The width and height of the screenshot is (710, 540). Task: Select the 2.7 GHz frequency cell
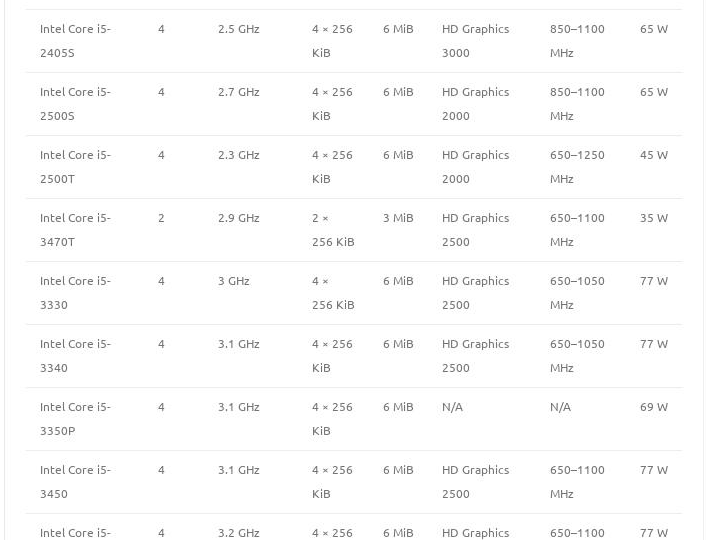(238, 92)
